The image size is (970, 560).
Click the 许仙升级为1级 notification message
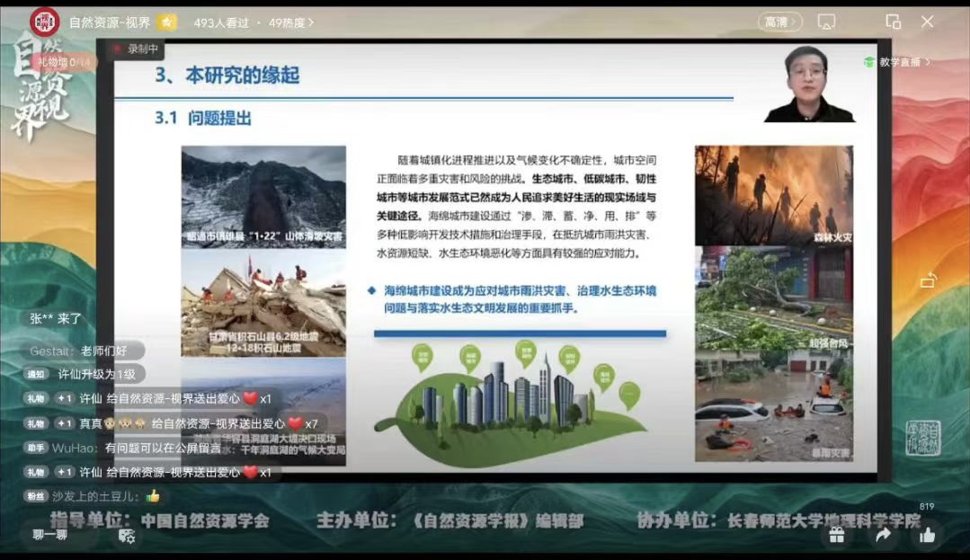pos(95,374)
